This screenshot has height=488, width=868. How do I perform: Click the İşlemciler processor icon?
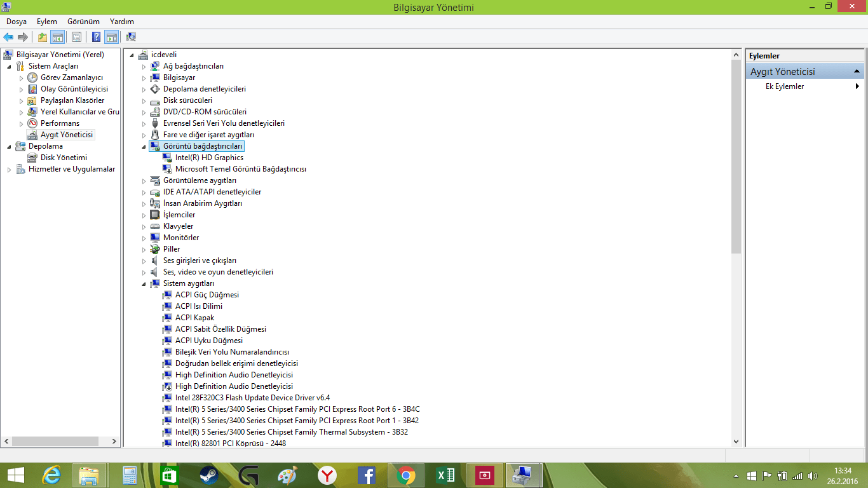(x=155, y=215)
